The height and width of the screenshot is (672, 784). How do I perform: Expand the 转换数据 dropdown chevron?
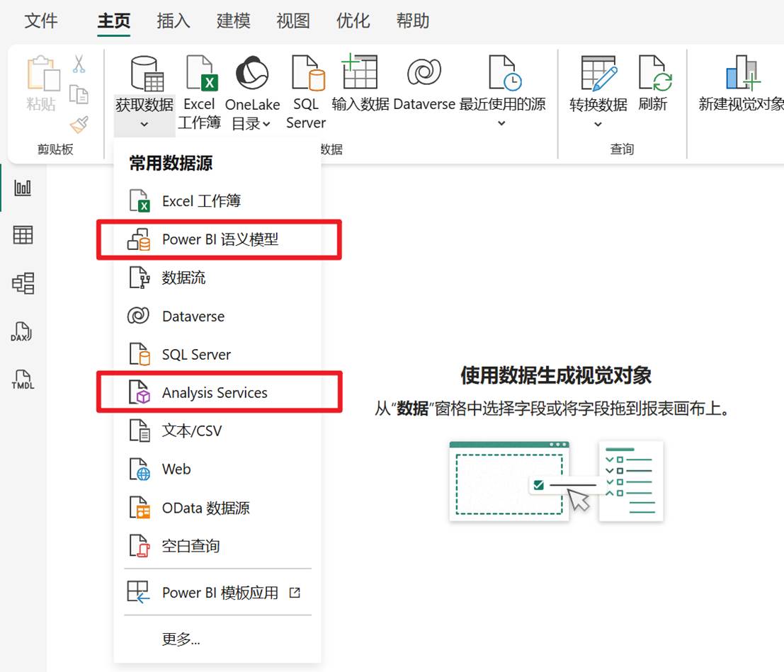tap(598, 124)
